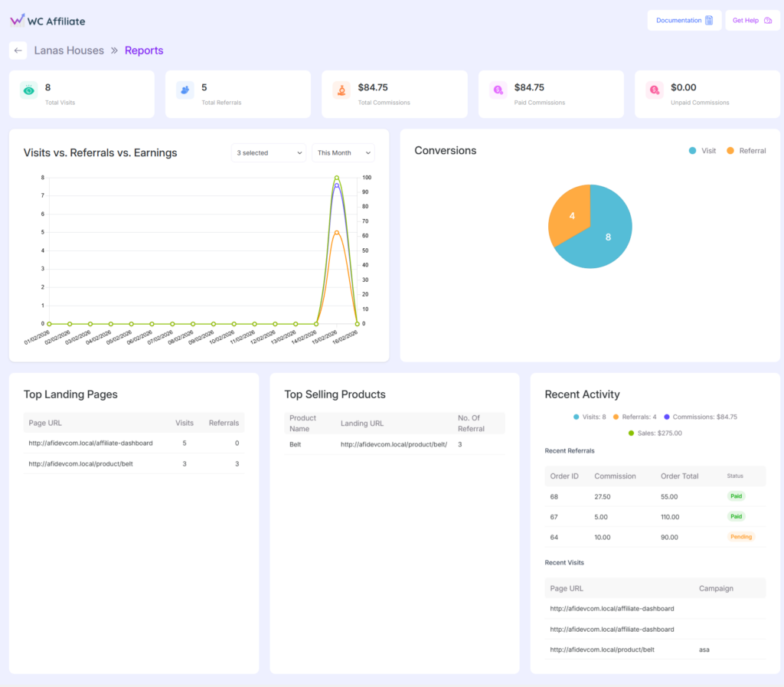Click the Paid Commissions icon
Image resolution: width=784 pixels, height=687 pixels.
[498, 90]
